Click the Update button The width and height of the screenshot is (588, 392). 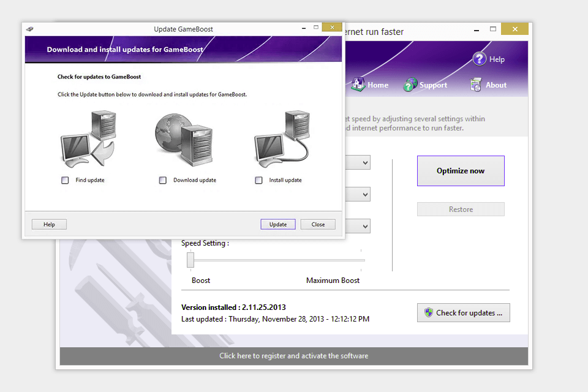[x=278, y=224]
